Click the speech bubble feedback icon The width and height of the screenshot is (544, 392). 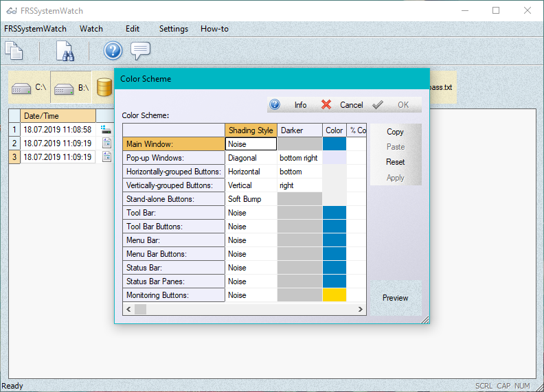tap(140, 51)
